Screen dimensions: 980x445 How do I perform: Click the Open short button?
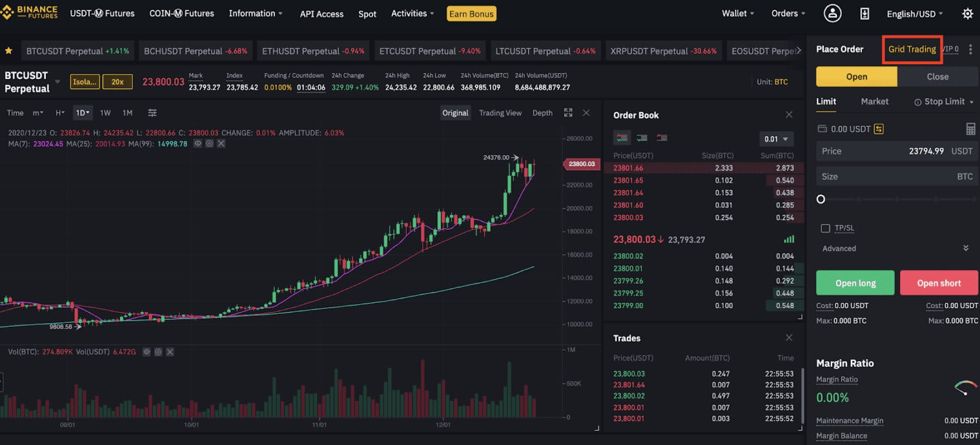[x=939, y=283]
